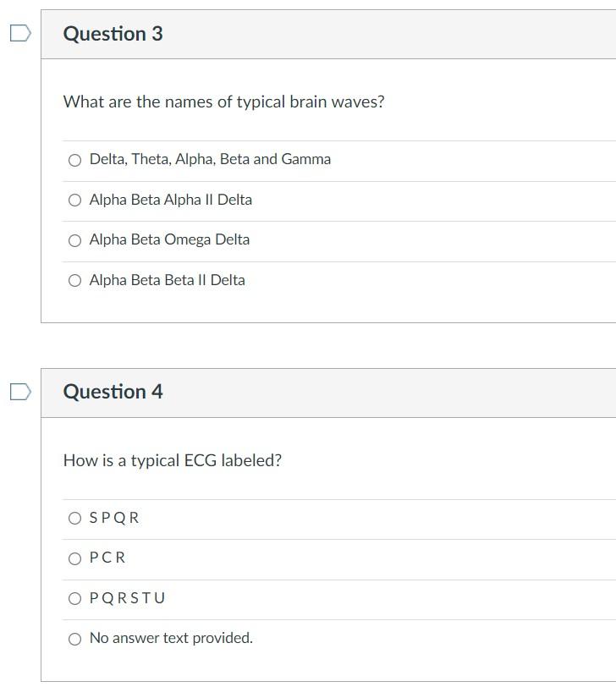This screenshot has height=687, width=616.
Task: Click the 'P Q R S T U' answer label
Action: coord(127,598)
